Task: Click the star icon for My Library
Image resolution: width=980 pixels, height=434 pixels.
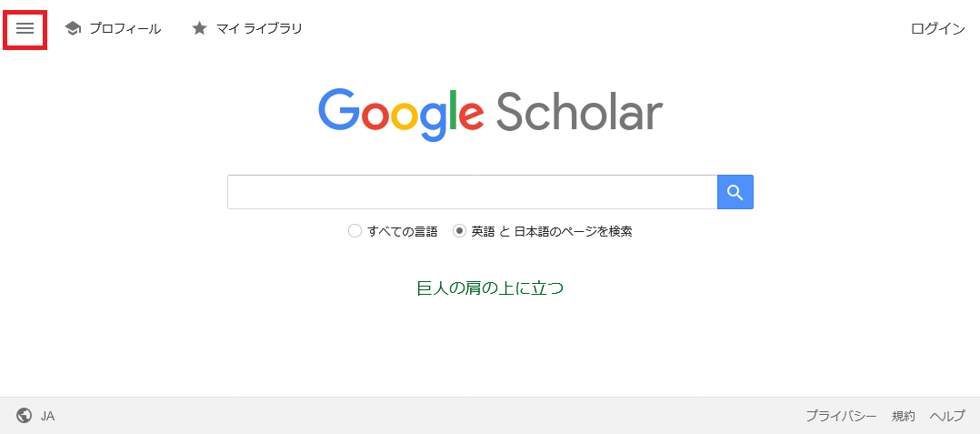Action: pos(199,28)
